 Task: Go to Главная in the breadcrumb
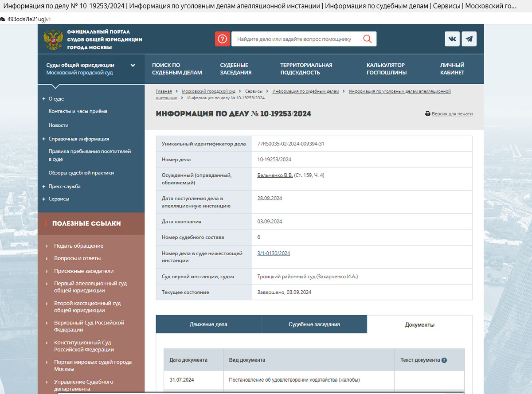(x=164, y=91)
